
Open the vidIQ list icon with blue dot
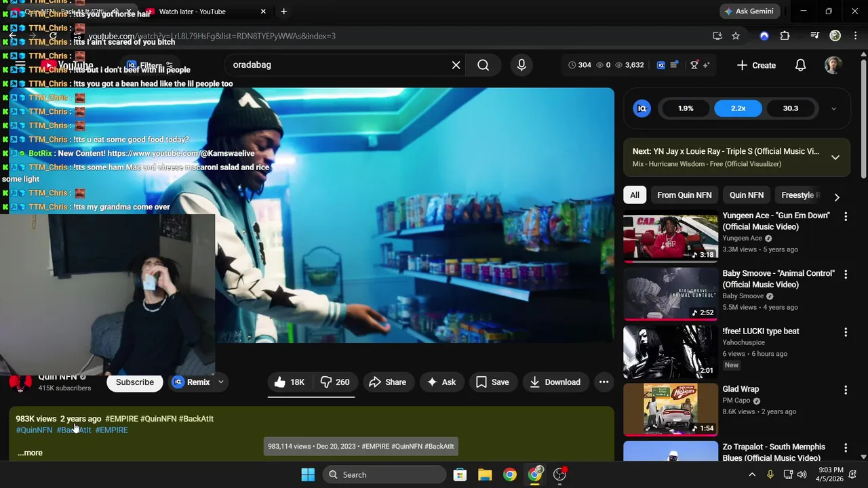click(x=674, y=65)
